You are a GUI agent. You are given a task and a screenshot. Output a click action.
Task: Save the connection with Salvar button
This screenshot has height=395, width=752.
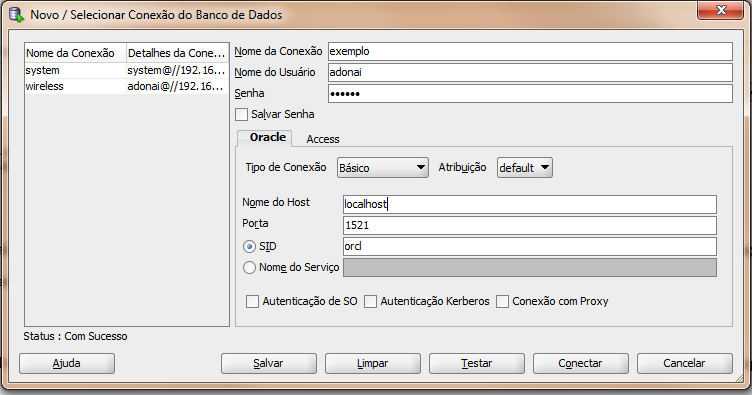click(x=269, y=363)
